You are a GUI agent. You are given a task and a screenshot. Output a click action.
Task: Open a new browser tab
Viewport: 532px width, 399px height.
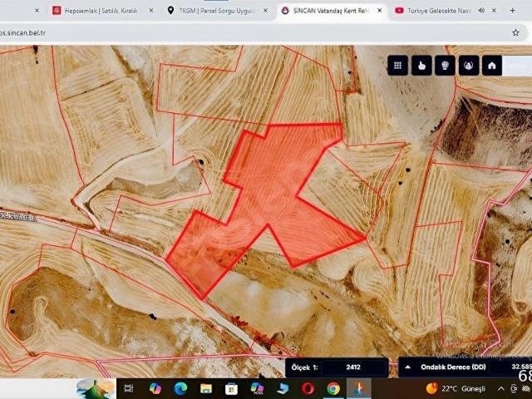point(513,11)
